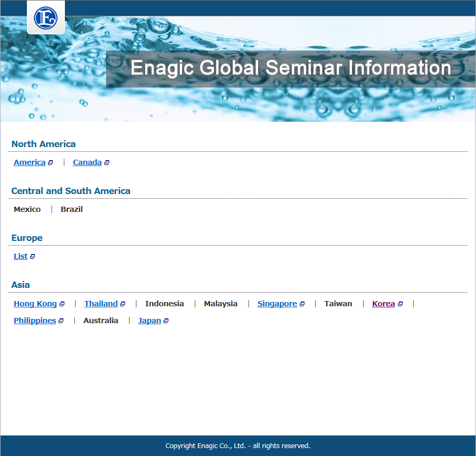The width and height of the screenshot is (476, 456).
Task: Click Central and South America heading
Action: 71,191
